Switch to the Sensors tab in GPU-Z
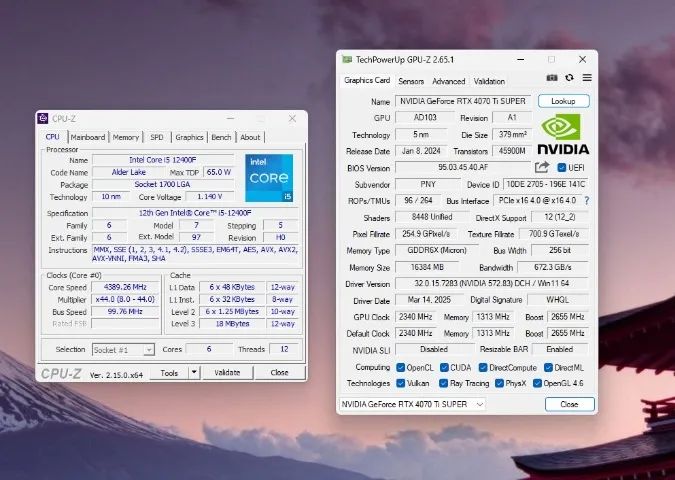This screenshot has width=675, height=480. pyautogui.click(x=411, y=81)
